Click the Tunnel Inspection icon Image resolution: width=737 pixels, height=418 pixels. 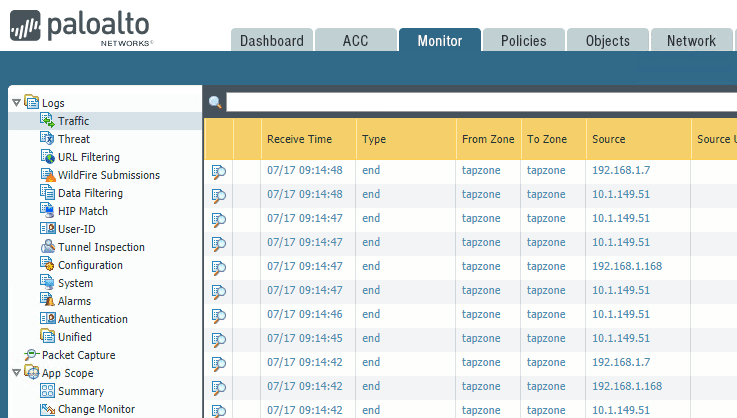click(47, 246)
